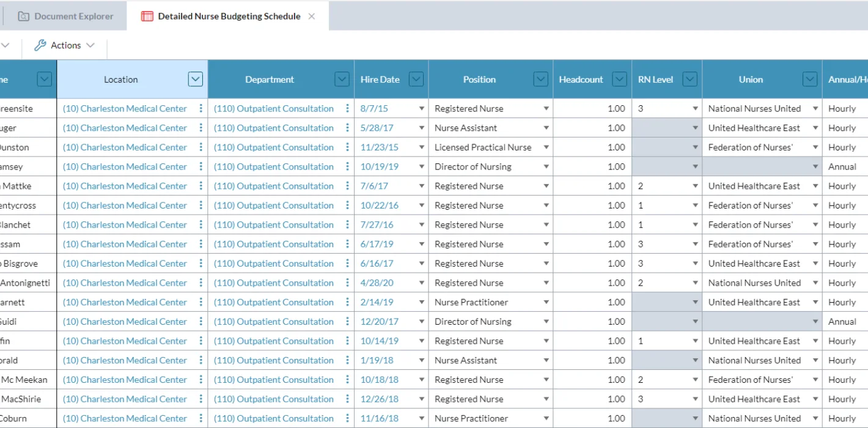The height and width of the screenshot is (428, 868).
Task: Select the Coburn name cell
Action: click(x=28, y=418)
